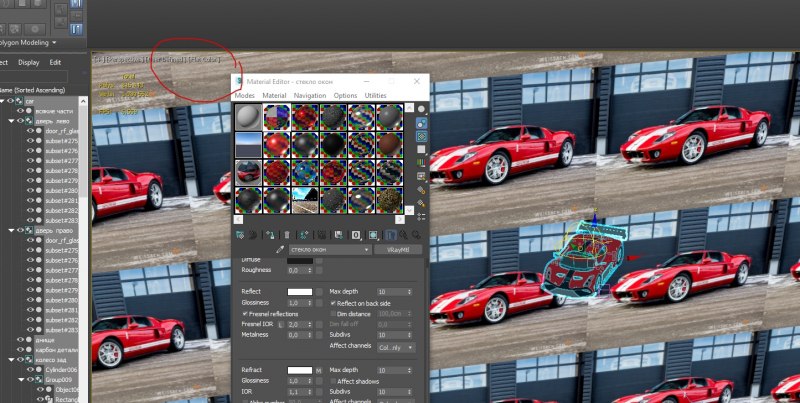800x403 pixels.
Task: Open the Modes menu in Material Editor
Action: coord(244,95)
